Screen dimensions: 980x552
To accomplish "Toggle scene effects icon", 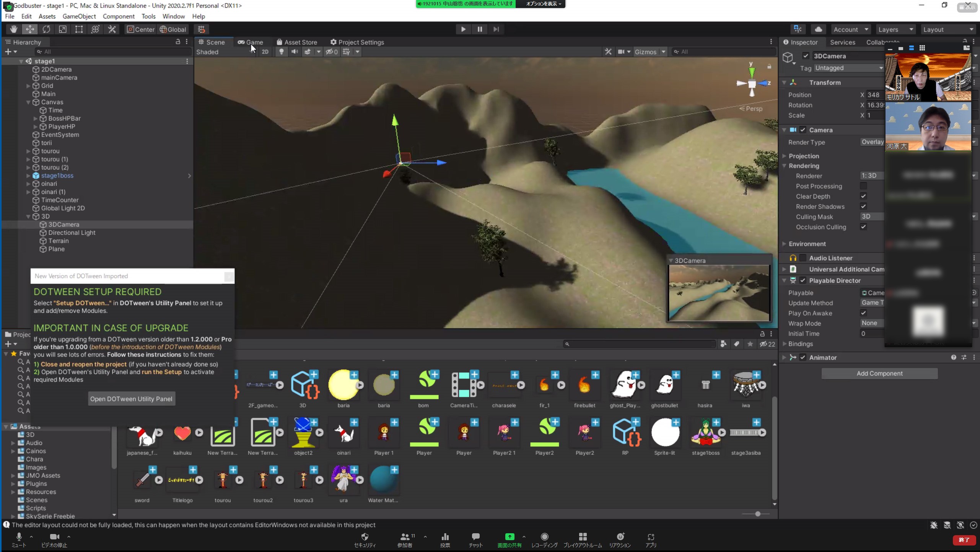I will (308, 52).
